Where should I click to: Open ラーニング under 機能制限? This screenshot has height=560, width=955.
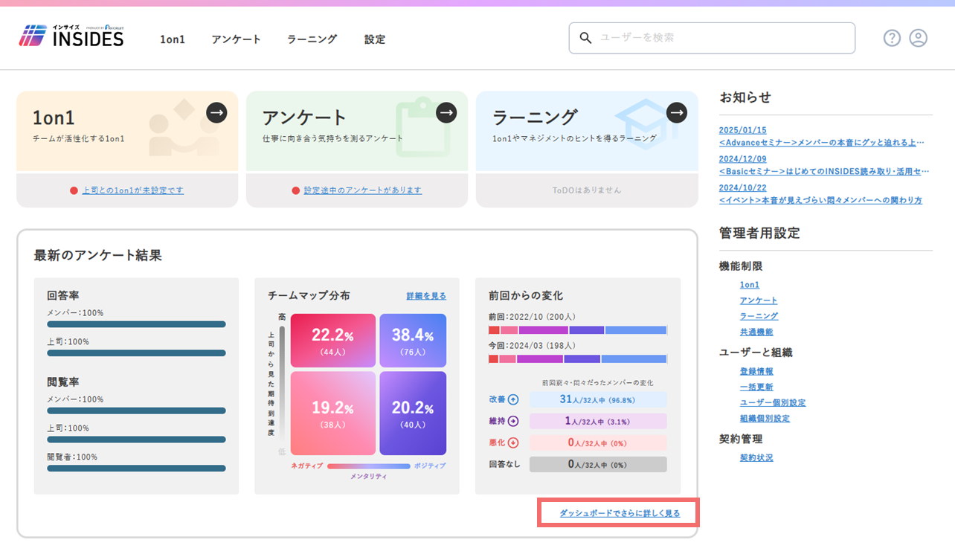click(x=759, y=316)
